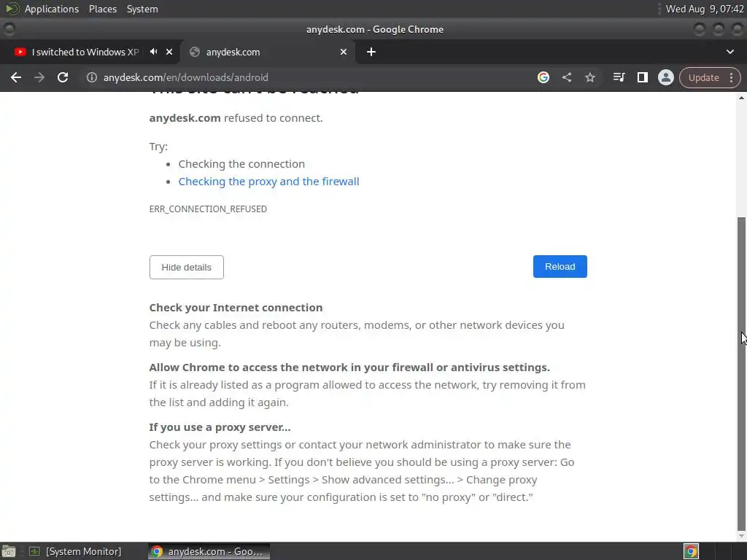Open the System menu

(x=142, y=9)
